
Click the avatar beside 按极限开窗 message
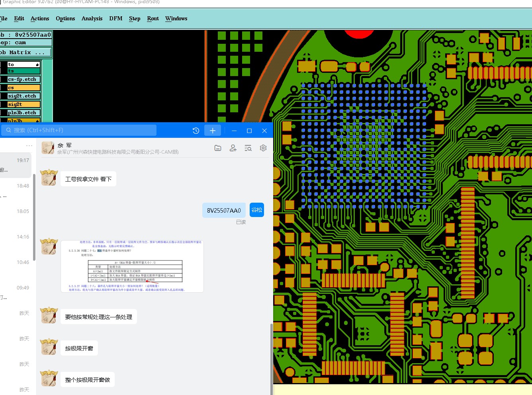point(49,347)
